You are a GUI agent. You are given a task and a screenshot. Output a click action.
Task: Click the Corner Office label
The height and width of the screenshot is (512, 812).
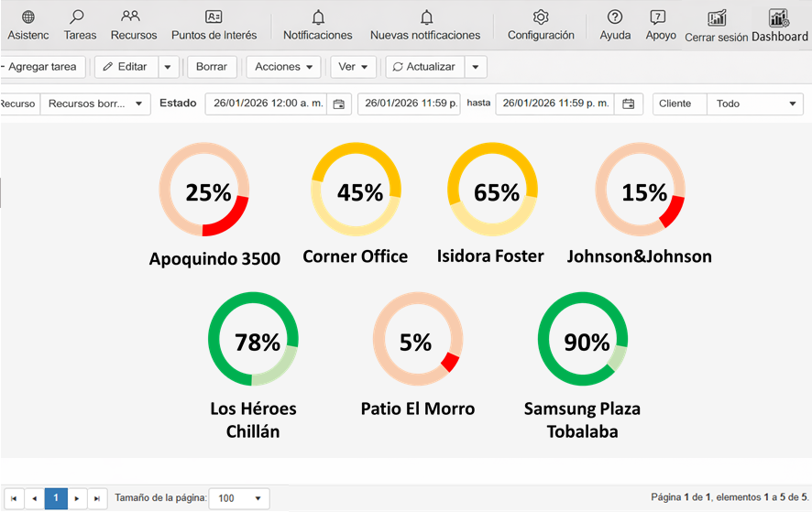click(x=356, y=256)
